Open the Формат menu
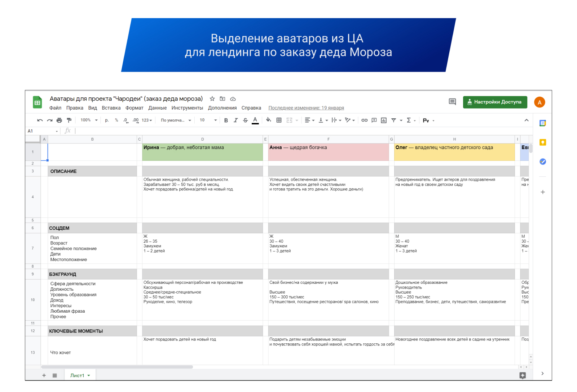 [x=135, y=108]
